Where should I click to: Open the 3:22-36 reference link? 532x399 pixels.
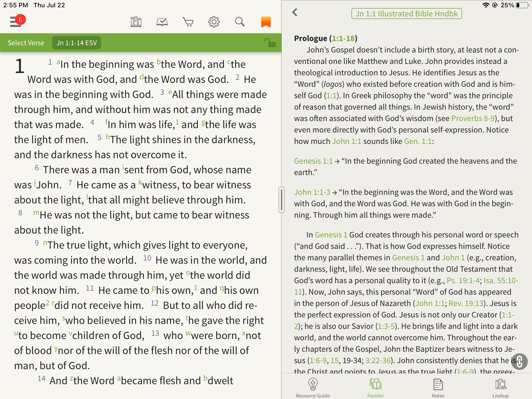click(x=378, y=361)
